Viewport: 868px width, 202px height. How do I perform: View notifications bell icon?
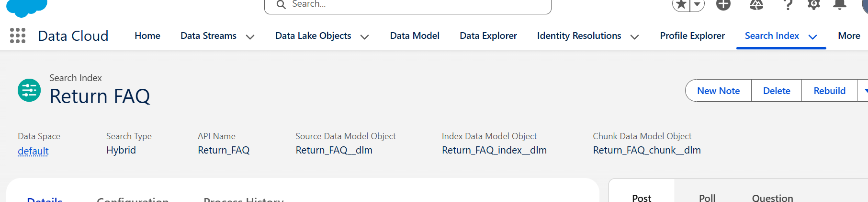[839, 5]
